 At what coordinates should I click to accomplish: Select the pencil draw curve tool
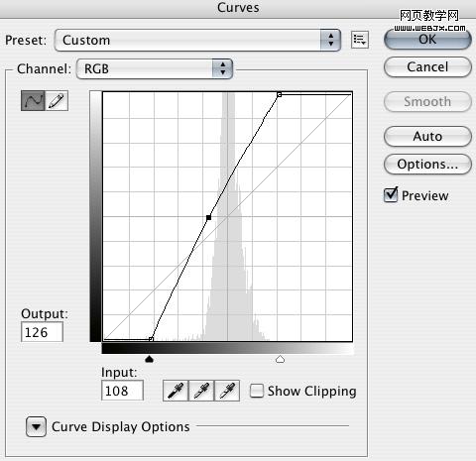click(57, 100)
